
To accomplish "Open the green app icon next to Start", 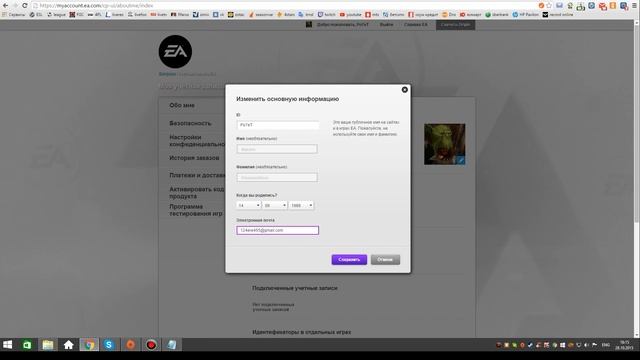I will [27, 345].
